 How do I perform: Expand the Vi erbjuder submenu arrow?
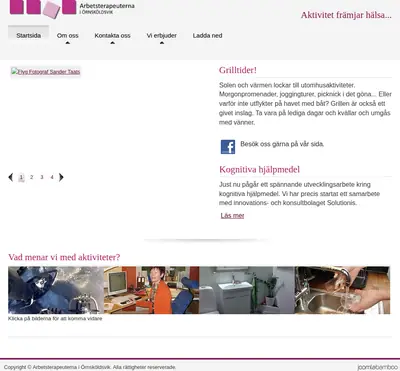(162, 43)
